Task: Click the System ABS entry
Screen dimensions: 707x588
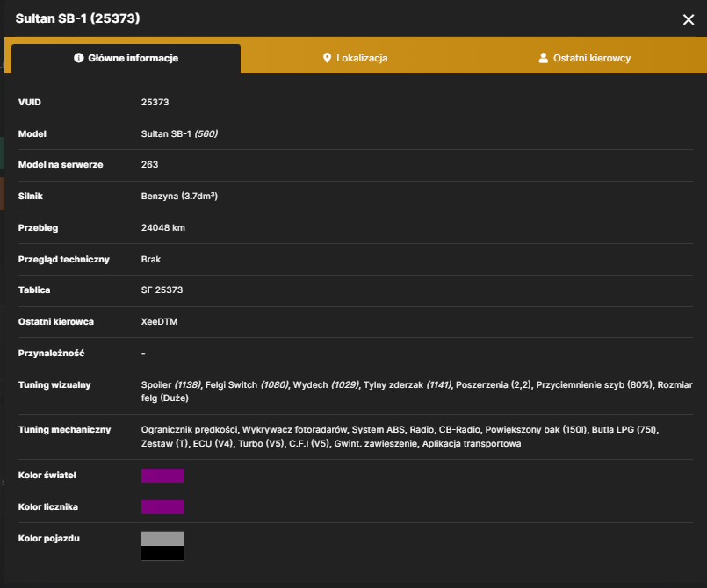Action: point(379,430)
